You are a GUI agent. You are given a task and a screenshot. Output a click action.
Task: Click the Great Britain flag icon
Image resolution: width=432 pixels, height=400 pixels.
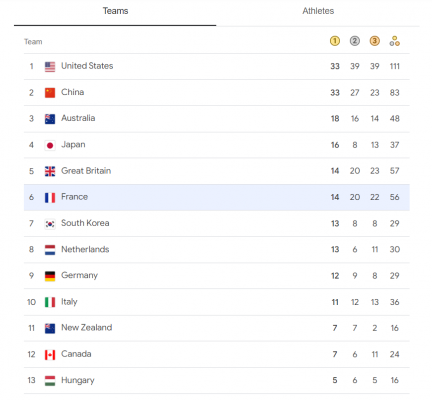(x=50, y=171)
